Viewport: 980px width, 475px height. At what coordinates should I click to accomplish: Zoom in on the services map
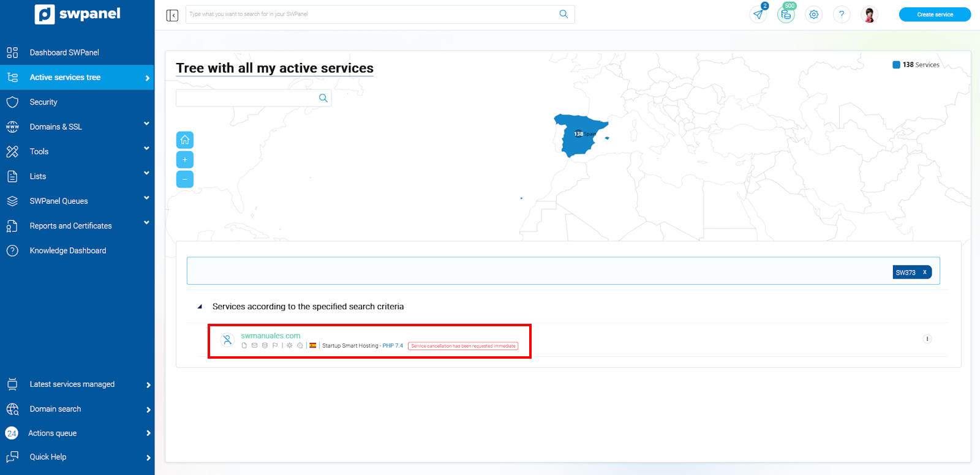click(x=185, y=160)
